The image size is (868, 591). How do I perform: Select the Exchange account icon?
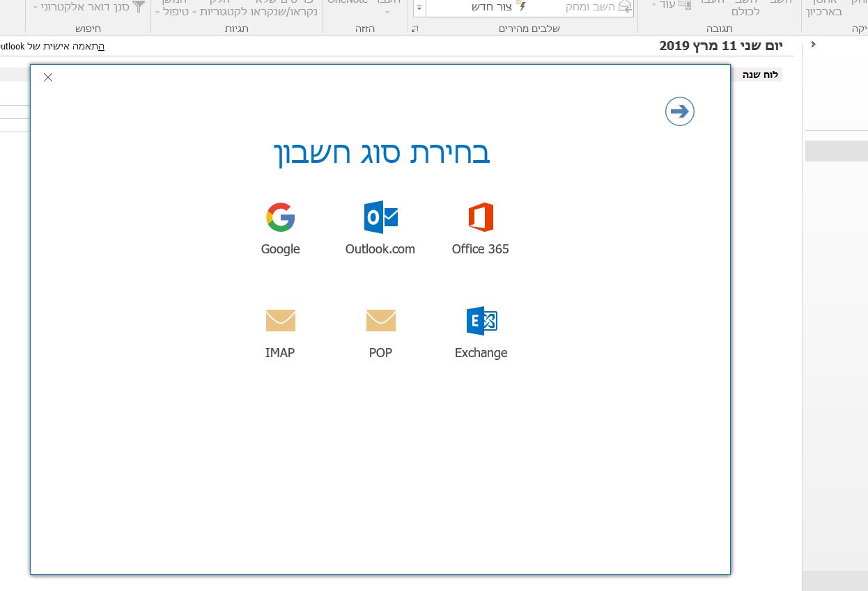[481, 321]
